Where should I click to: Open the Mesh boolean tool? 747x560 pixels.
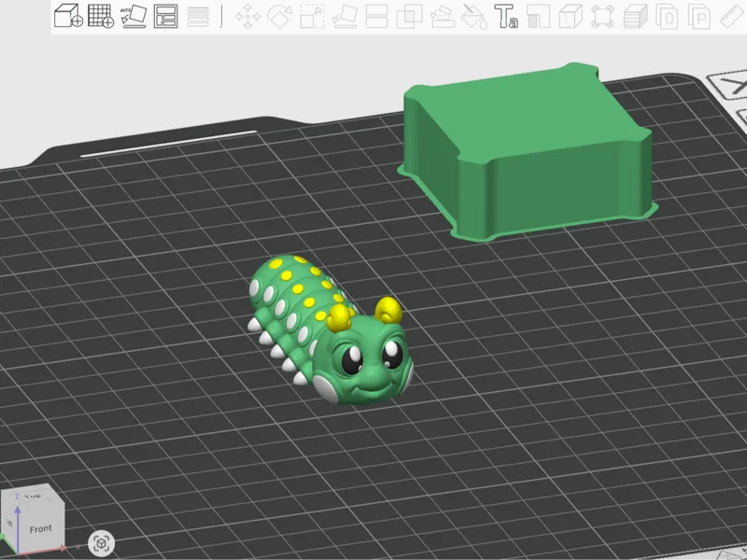tap(409, 16)
